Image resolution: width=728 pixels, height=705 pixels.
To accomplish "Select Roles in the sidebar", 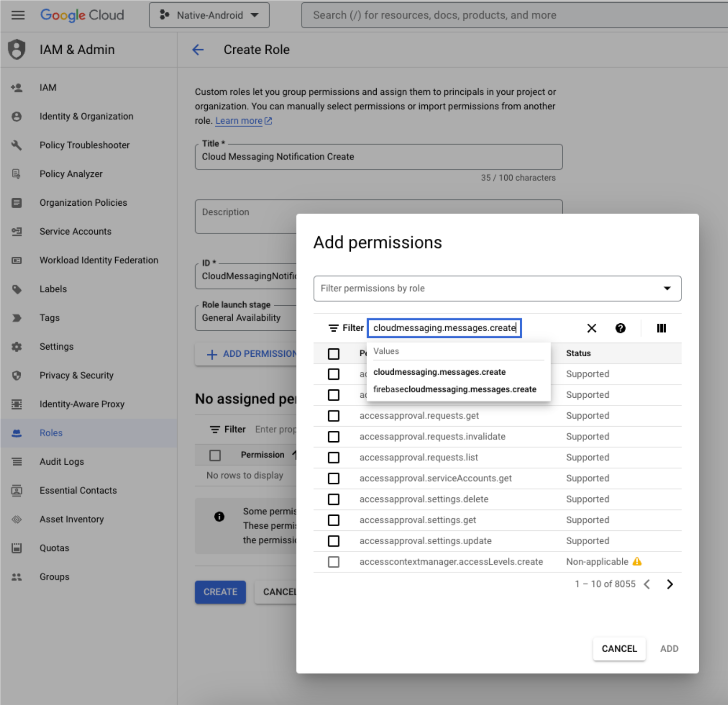I will pos(51,433).
